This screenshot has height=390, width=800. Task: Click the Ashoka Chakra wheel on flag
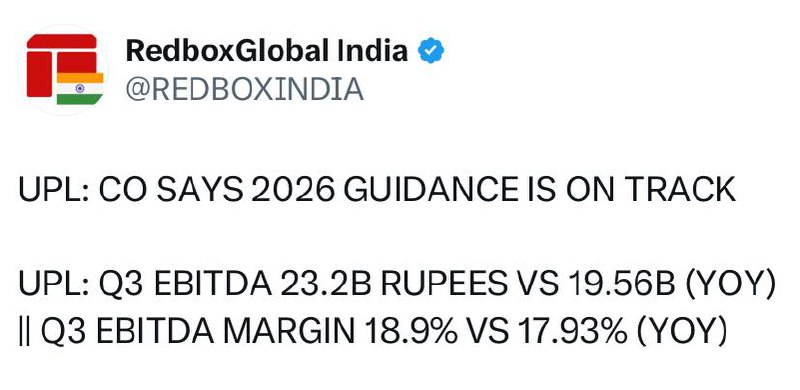(x=80, y=88)
